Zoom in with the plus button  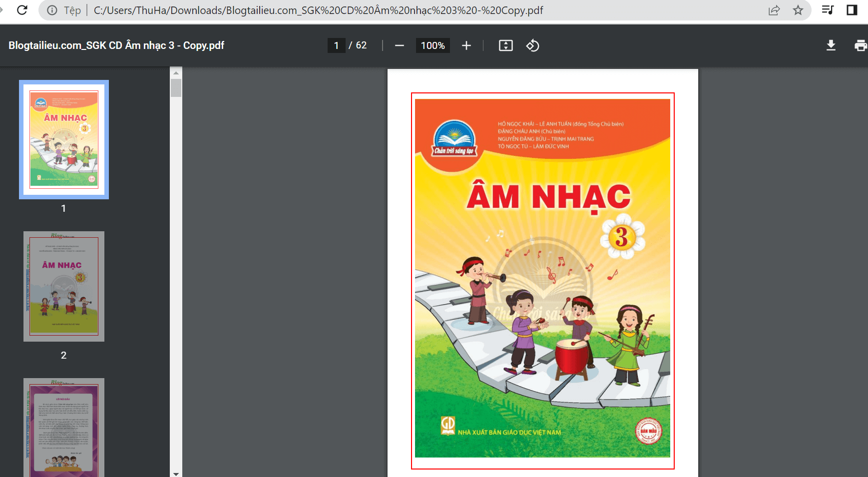(466, 45)
